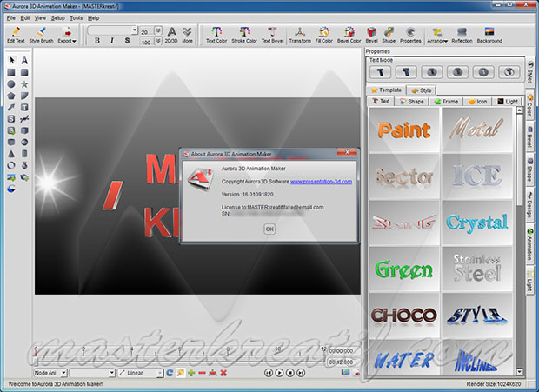
Task: Open the Text Bevel tool
Action: pos(272,35)
